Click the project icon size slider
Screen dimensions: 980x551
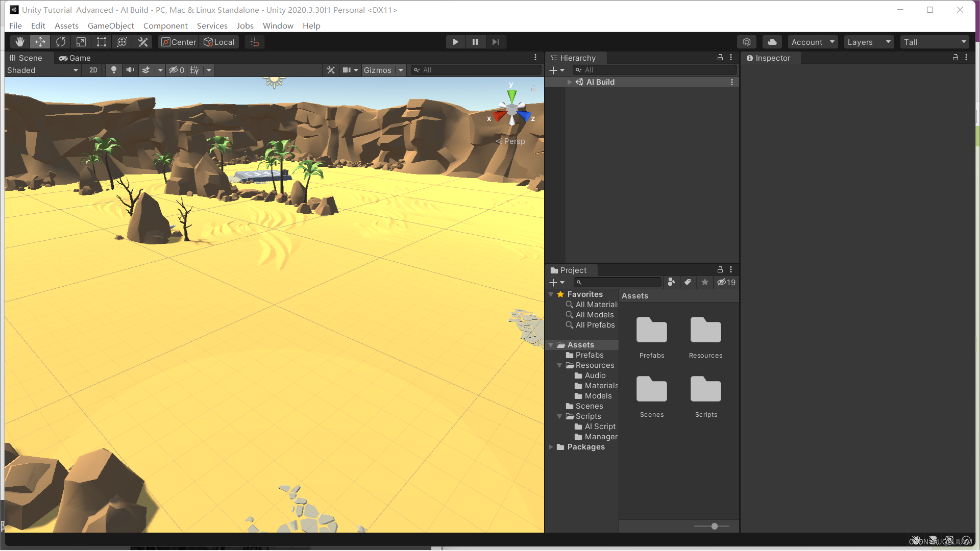point(714,526)
